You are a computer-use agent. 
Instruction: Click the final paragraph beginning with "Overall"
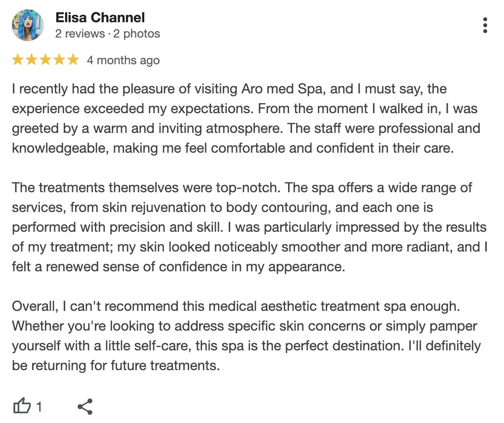pos(247,336)
